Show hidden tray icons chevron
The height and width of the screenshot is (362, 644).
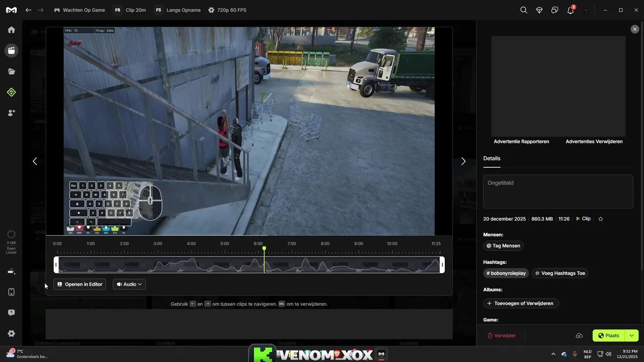pos(553,354)
